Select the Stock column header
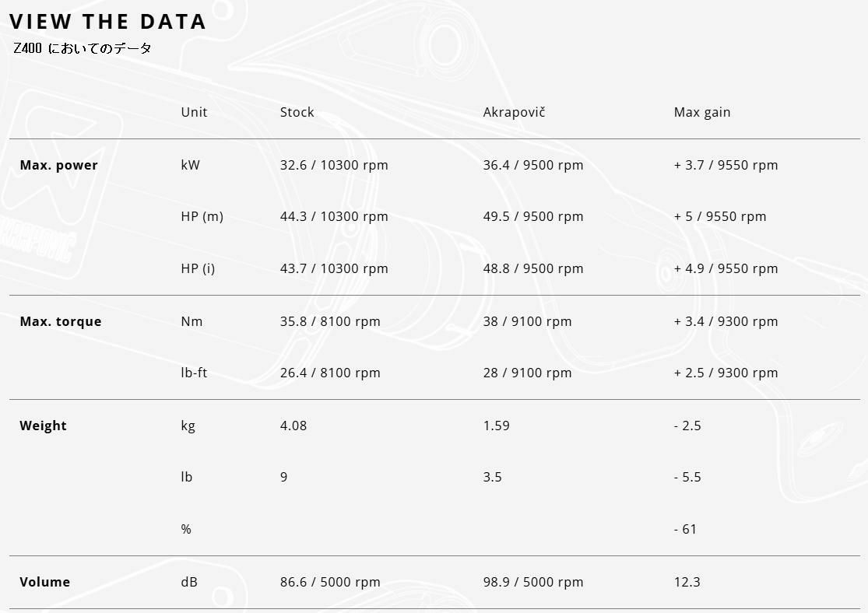868x613 pixels. [297, 112]
